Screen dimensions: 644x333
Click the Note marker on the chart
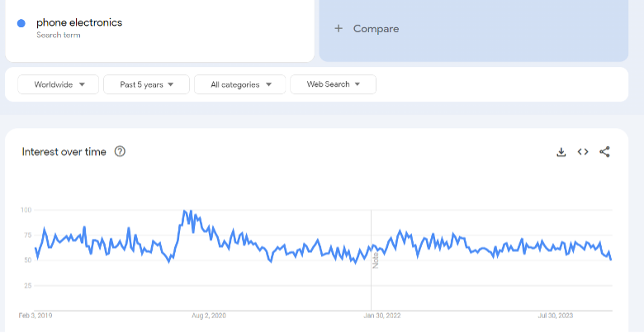[375, 260]
